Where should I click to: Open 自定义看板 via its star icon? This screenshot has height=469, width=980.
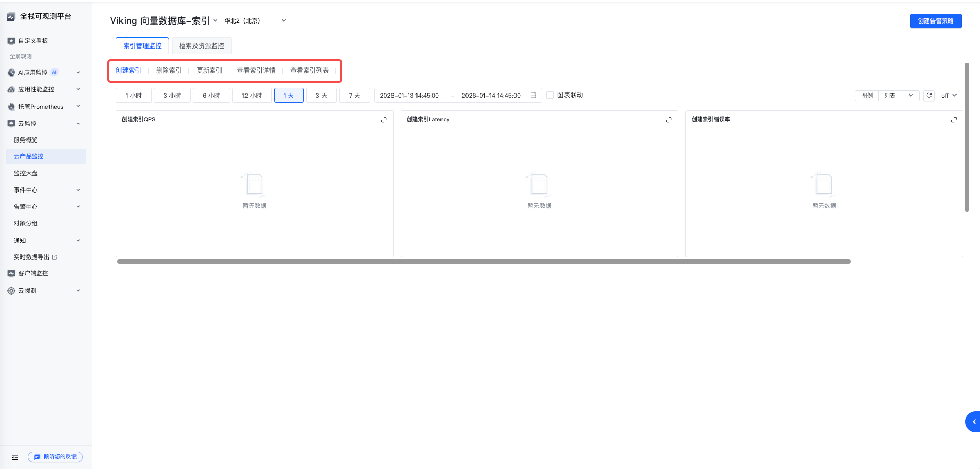click(11, 41)
